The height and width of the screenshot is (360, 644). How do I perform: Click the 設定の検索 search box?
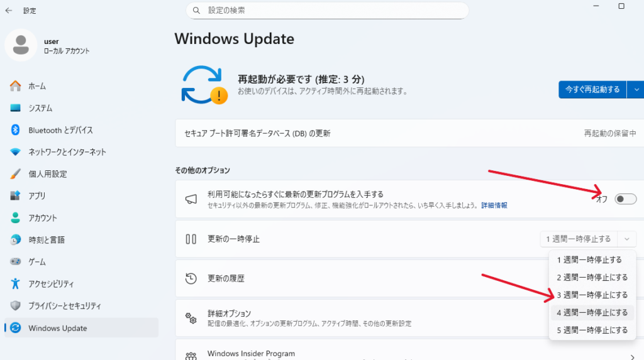coord(327,11)
